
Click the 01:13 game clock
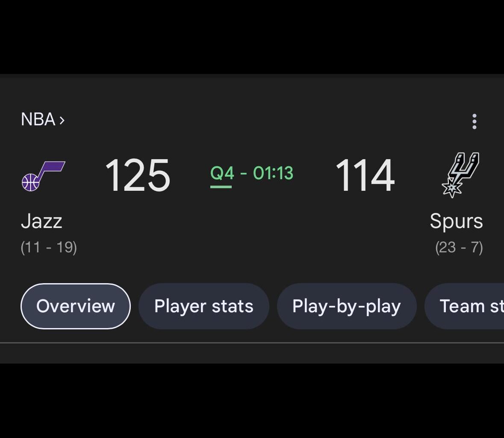click(x=273, y=173)
